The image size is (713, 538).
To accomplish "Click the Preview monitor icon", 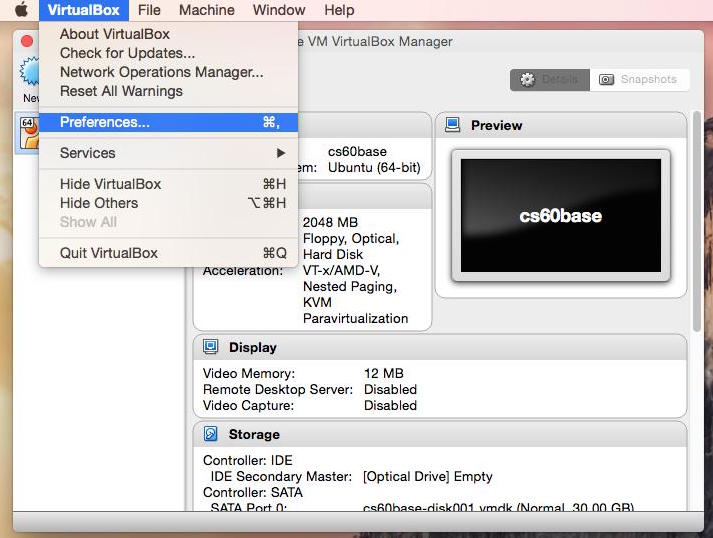I will tap(452, 125).
